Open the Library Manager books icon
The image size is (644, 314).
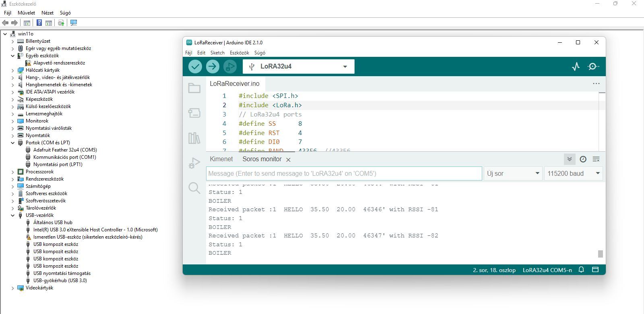tap(194, 138)
